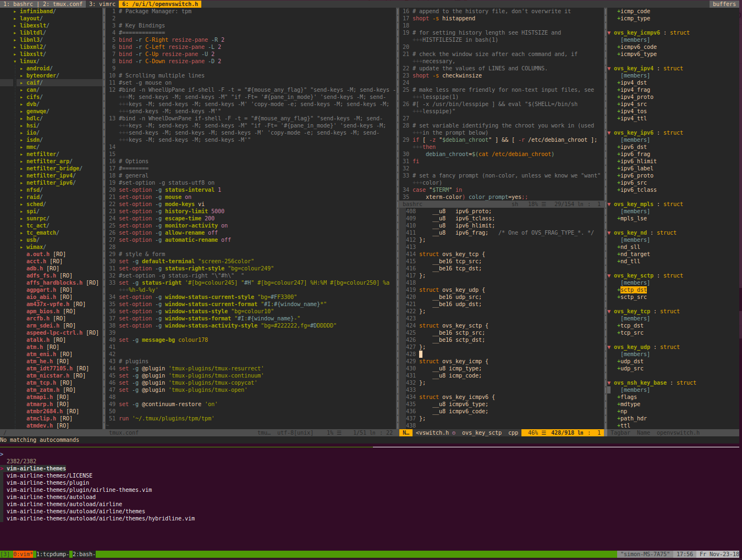Image resolution: width=742 pixels, height=560 pixels.
Task: Select vim-airline-themes/autoload/airline/themes fzf result
Action: coord(76,511)
